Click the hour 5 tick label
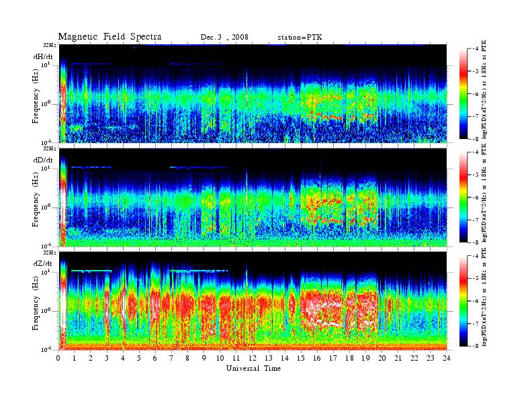 pyautogui.click(x=139, y=358)
